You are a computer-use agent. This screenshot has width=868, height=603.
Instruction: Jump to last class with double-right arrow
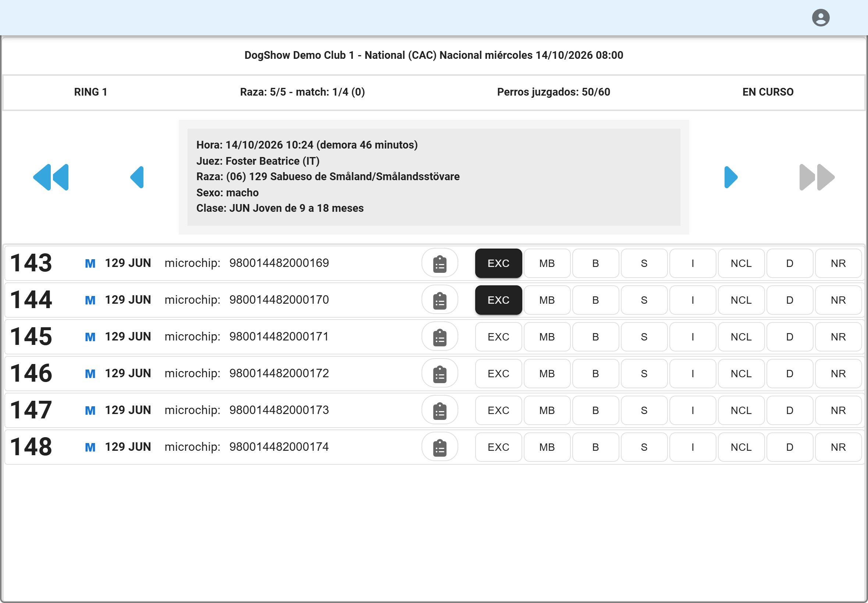click(817, 177)
